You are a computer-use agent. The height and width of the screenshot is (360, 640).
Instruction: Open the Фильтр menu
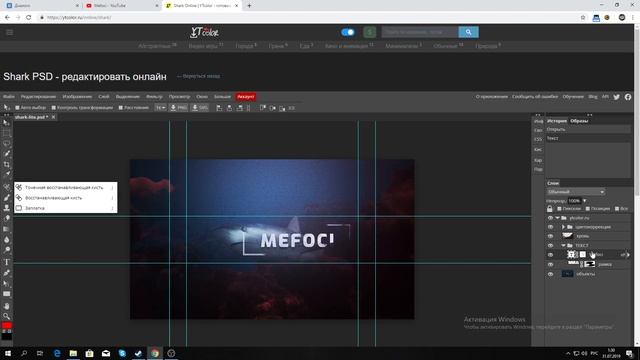(x=154, y=97)
